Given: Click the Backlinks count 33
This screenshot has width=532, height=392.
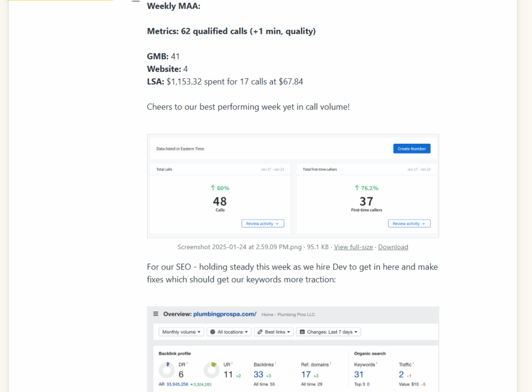Looking at the screenshot, I should (x=258, y=374).
